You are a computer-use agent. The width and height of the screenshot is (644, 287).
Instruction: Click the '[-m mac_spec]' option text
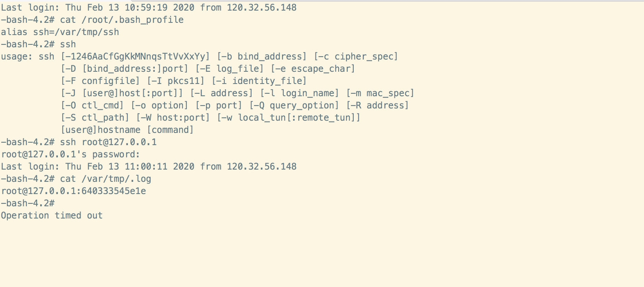tap(380, 93)
